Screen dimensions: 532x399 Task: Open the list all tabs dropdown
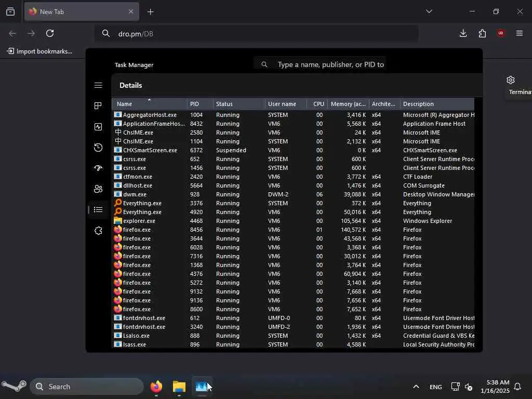pyautogui.click(x=429, y=11)
